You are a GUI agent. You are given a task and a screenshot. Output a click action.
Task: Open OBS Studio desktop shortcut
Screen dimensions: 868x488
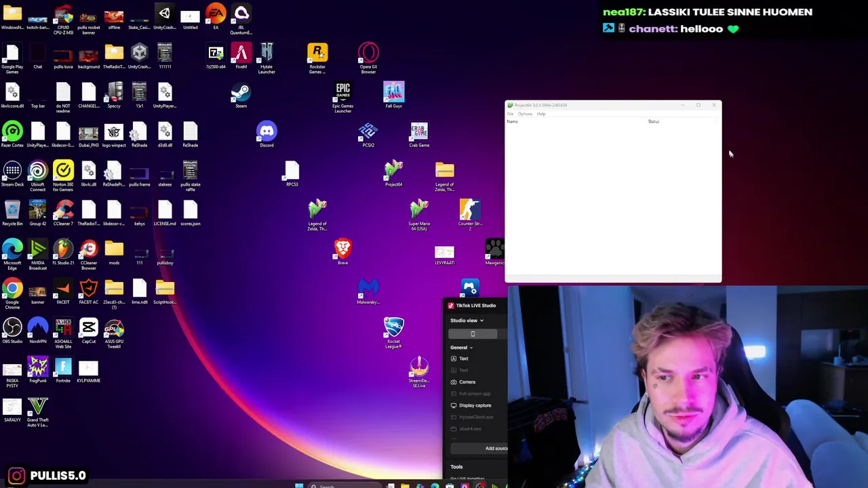pyautogui.click(x=12, y=331)
